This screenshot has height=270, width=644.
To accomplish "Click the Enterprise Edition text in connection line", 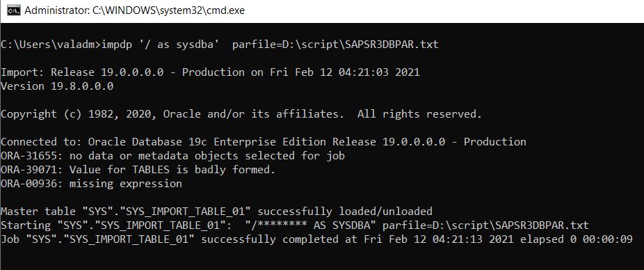I will point(273,142).
